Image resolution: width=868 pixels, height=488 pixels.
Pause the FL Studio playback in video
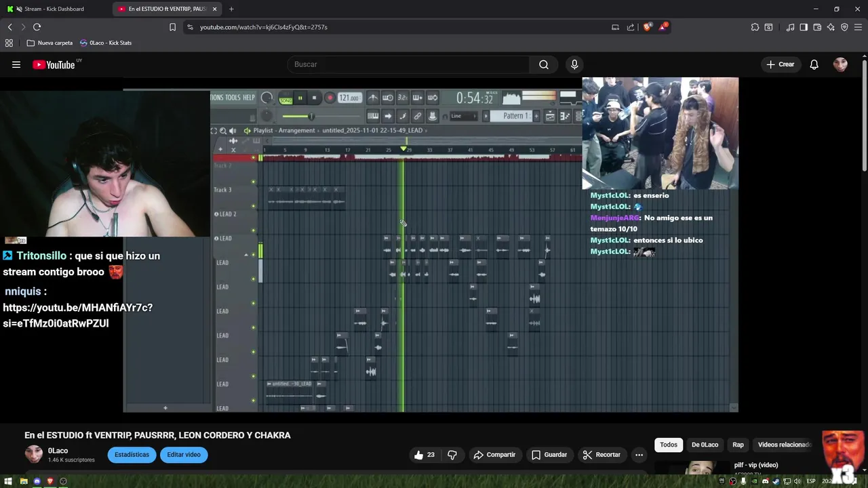coord(300,98)
